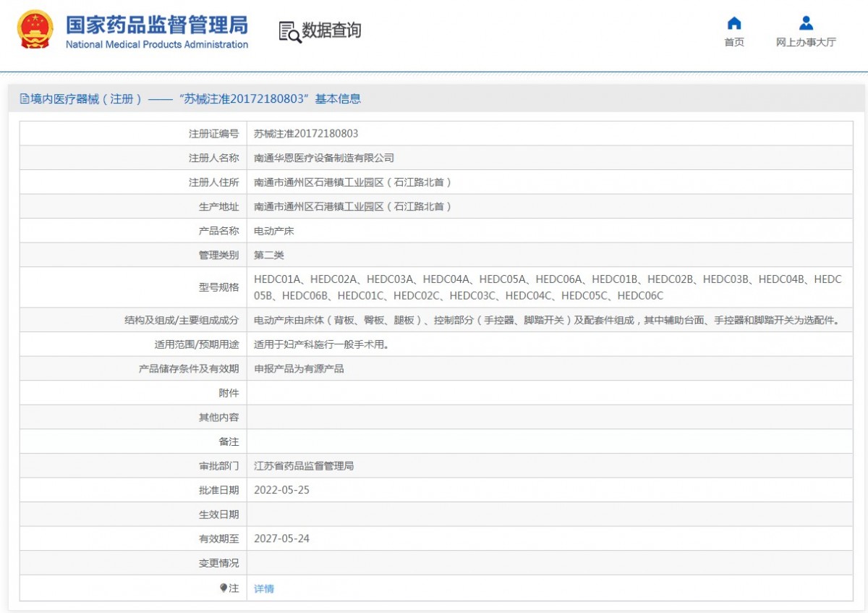
Task: Click the 审批部门 label
Action: [x=218, y=466]
